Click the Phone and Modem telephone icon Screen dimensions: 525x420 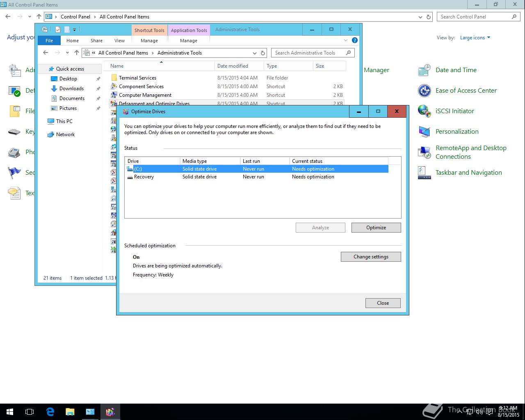point(14,152)
